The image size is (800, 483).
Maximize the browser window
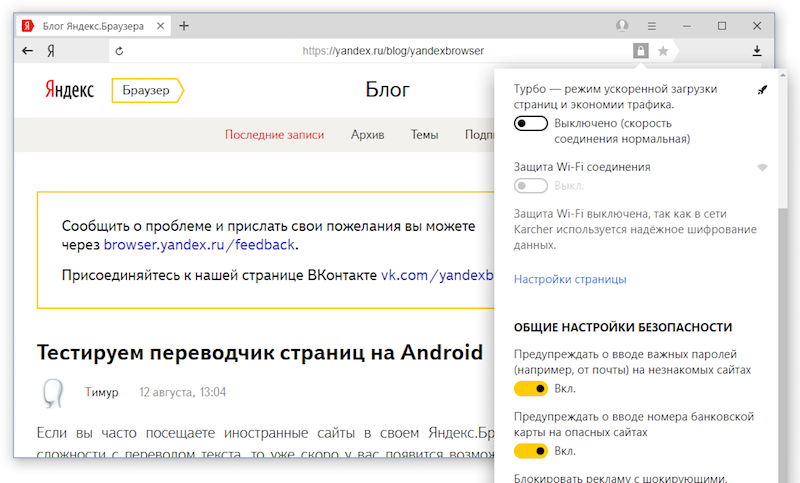(722, 26)
